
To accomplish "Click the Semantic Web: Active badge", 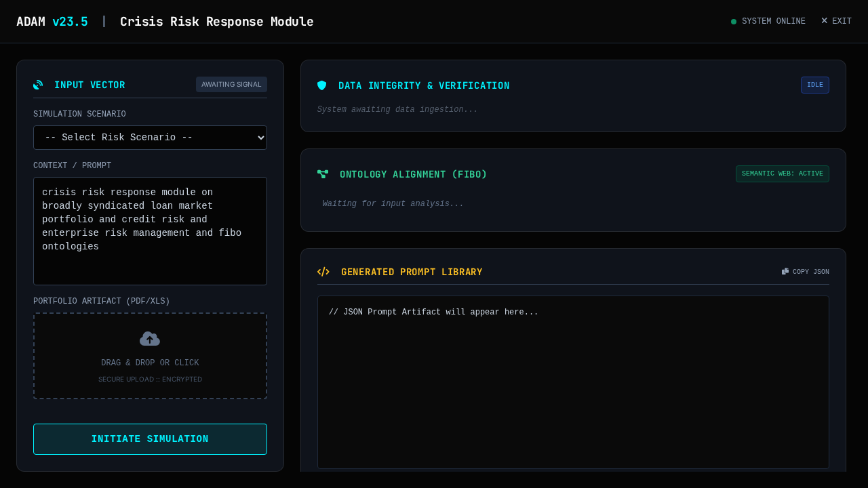I will tap(782, 174).
